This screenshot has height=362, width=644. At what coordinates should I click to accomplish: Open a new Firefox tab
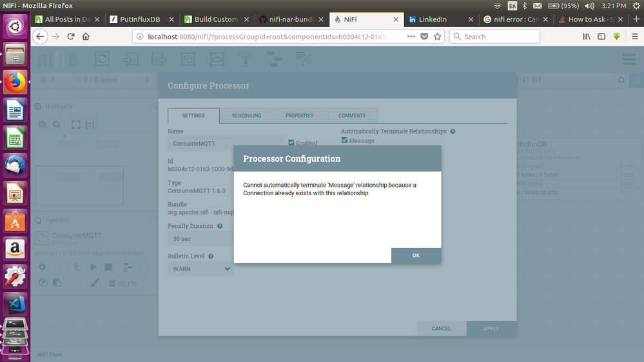pos(636,19)
